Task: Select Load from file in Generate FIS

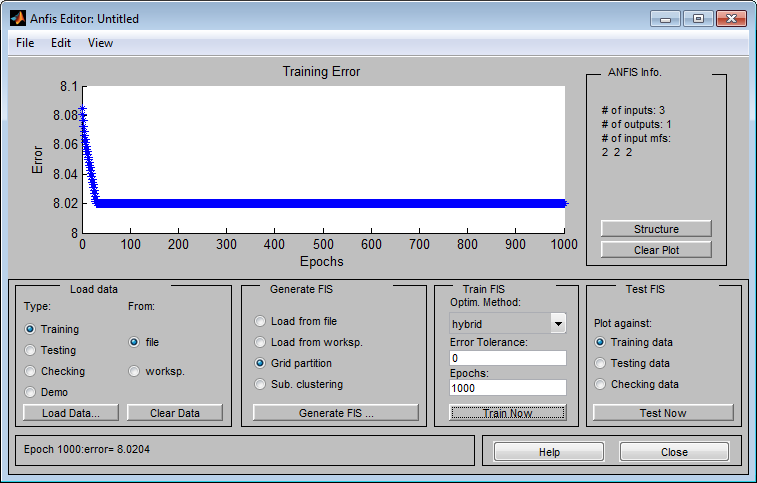Action: click(261, 321)
